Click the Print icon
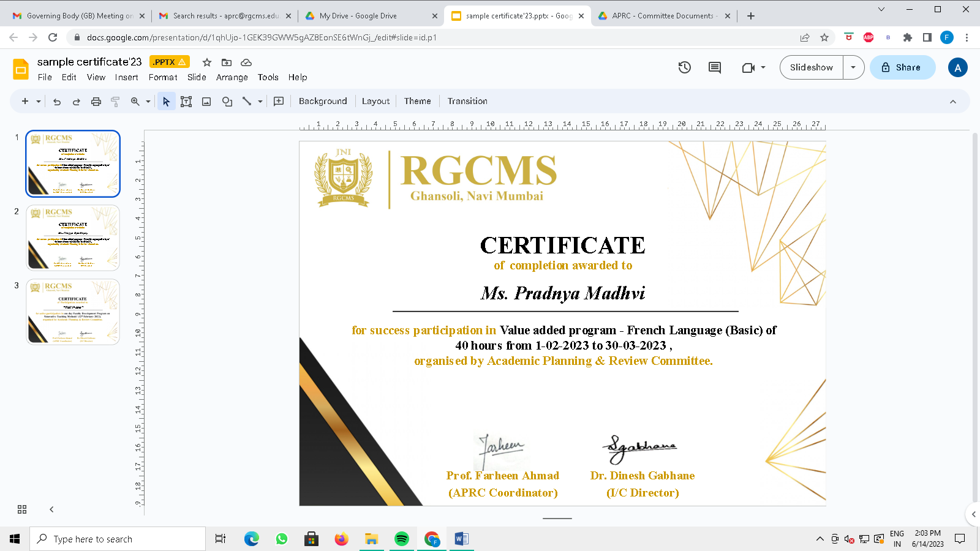The width and height of the screenshot is (980, 551). [x=96, y=102]
